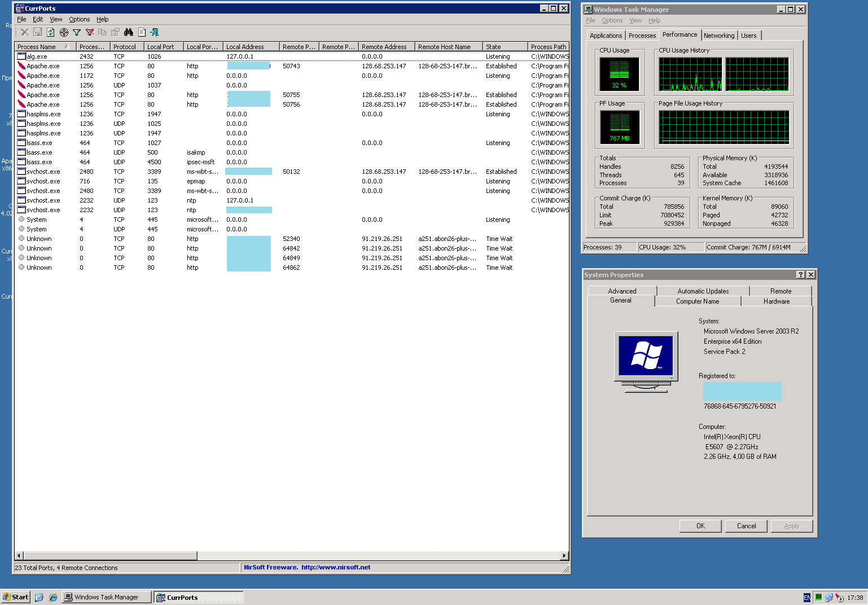
Task: Click Cancel in System Properties
Action: coord(746,526)
